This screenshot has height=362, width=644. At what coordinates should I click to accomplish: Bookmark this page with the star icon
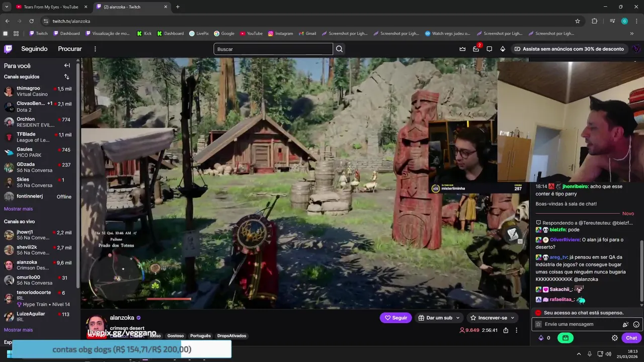coord(578,21)
